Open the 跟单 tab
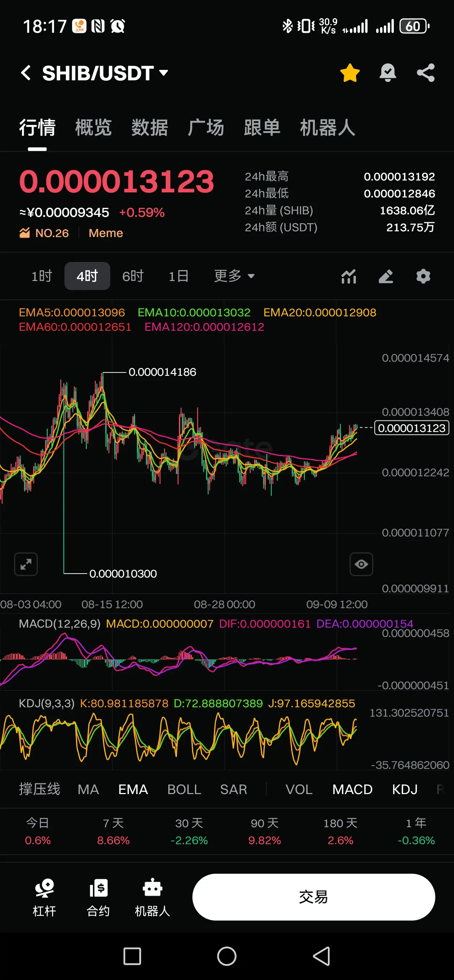454x980 pixels. 262,128
